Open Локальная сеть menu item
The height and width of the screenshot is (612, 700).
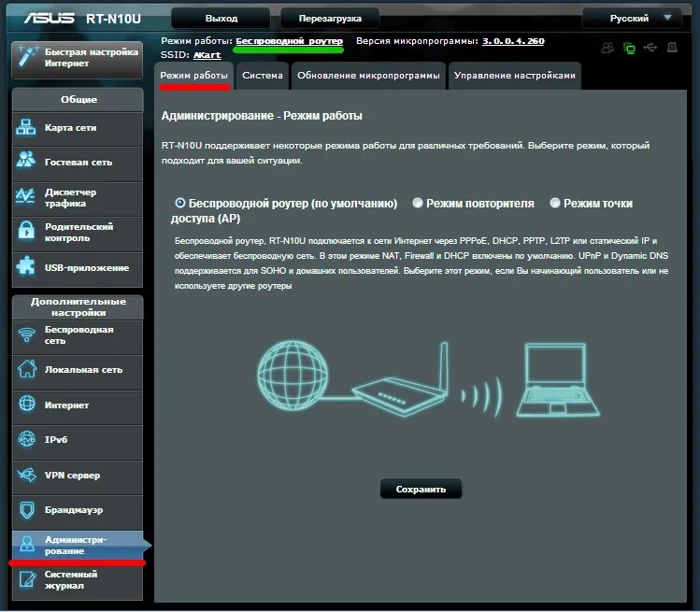[78, 371]
